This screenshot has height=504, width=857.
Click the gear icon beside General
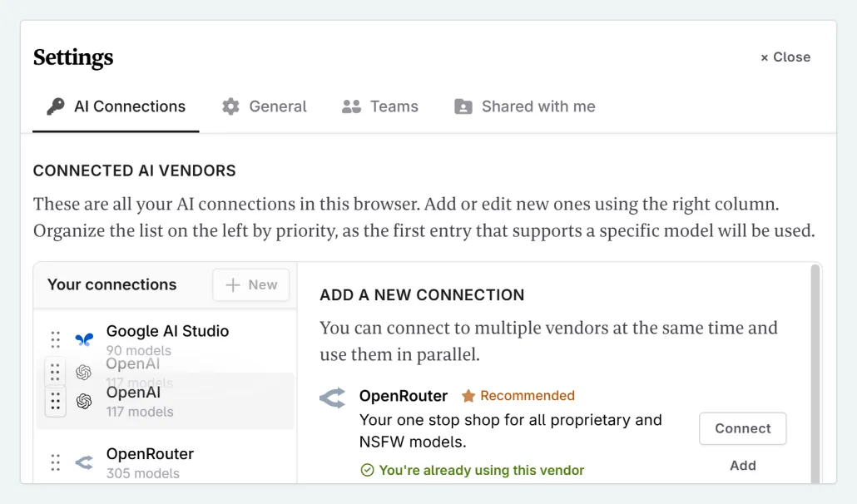[230, 106]
